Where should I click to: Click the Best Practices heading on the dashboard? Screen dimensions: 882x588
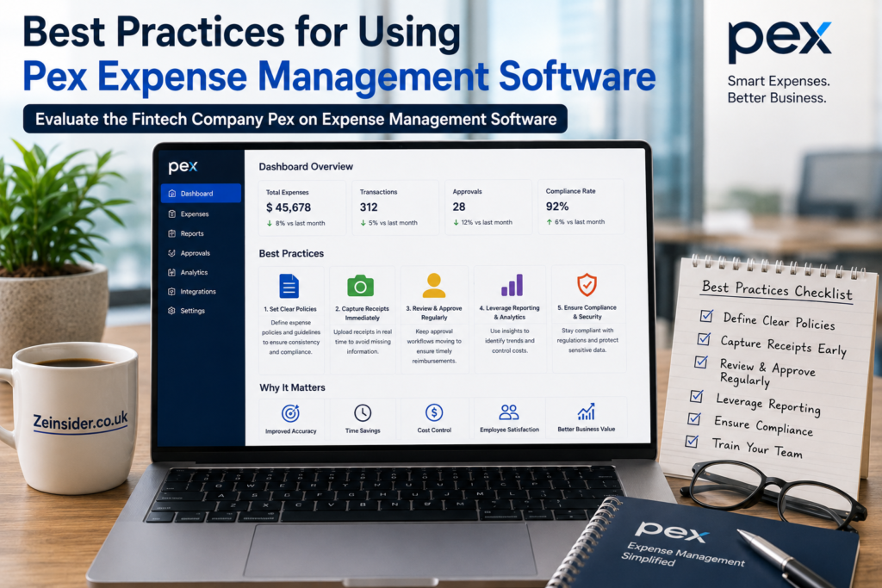(x=291, y=253)
